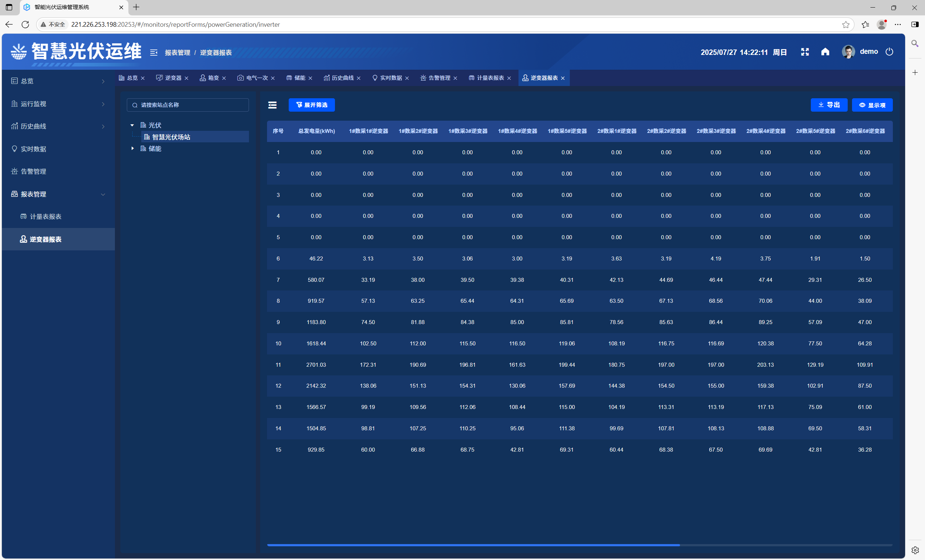Collapse sidebar using header menu-fold icon
925x560 pixels.
154,52
